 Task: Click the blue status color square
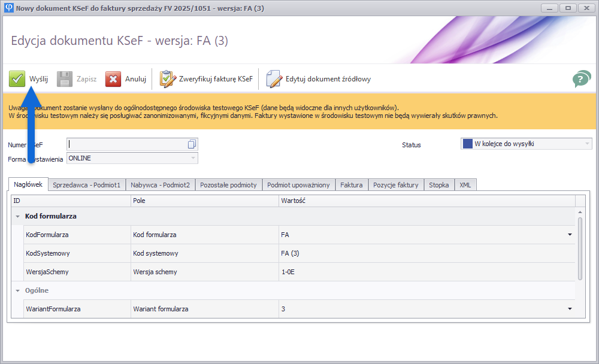click(467, 144)
